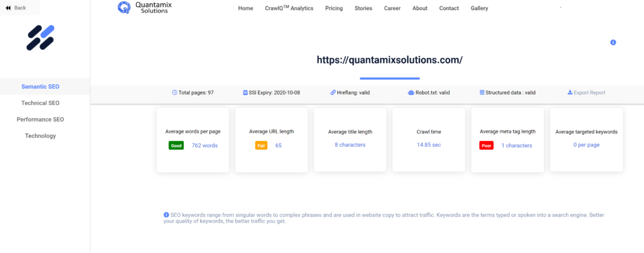Click the Robot.txt: valid text
This screenshot has width=644, height=253.
click(x=433, y=93)
